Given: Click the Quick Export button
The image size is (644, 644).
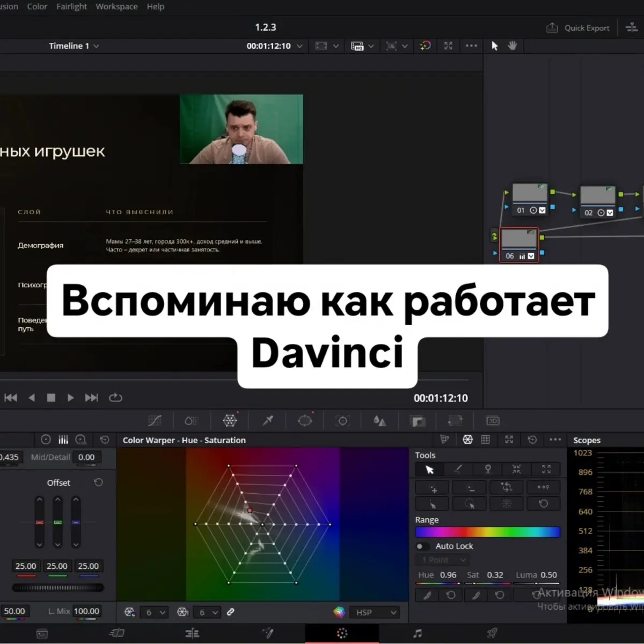Looking at the screenshot, I should tap(578, 28).
